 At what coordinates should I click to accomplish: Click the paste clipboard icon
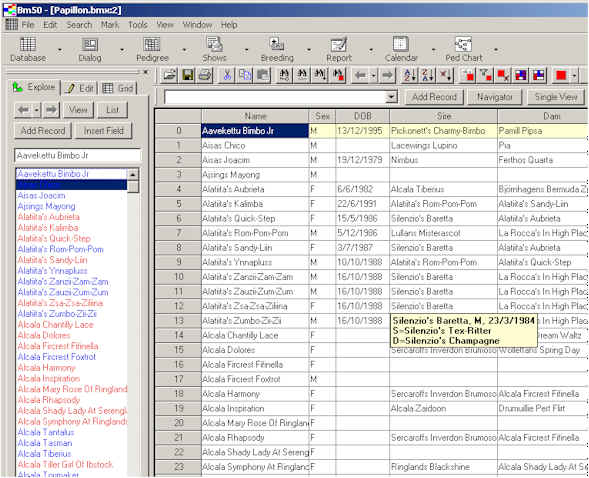pos(263,75)
